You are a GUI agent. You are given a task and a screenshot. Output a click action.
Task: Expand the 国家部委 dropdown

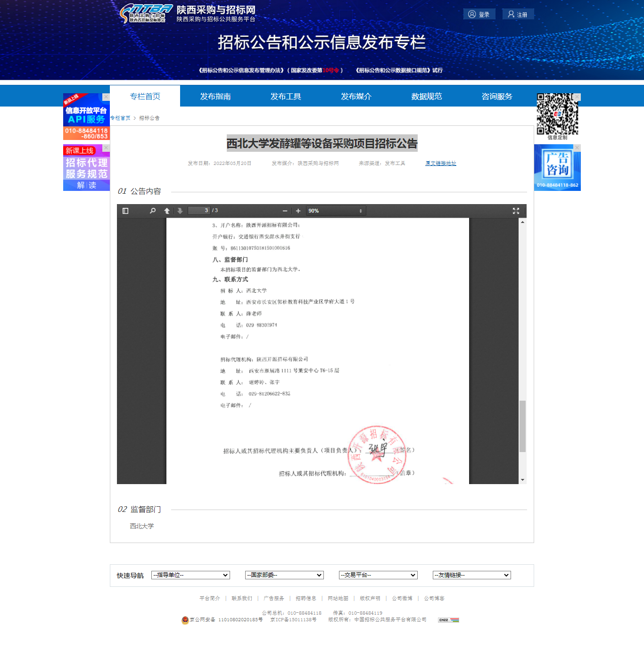(284, 575)
